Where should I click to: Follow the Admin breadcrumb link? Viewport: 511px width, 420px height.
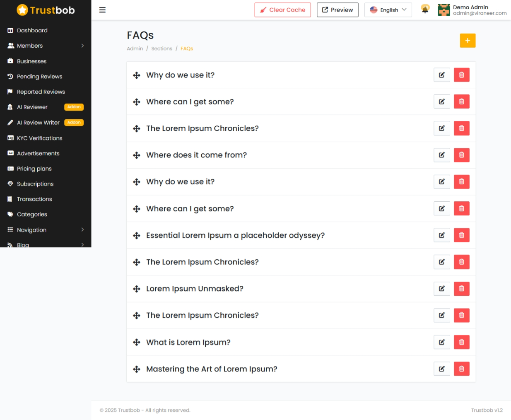135,48
